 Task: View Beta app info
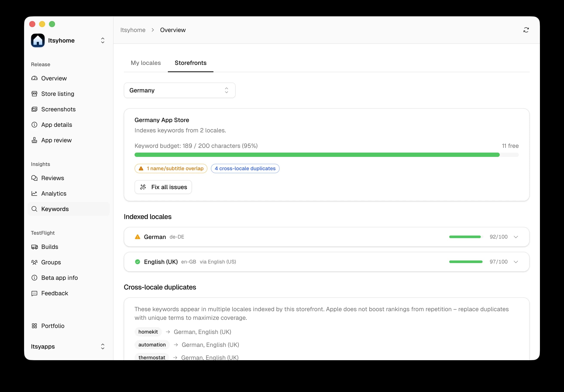[59, 277]
